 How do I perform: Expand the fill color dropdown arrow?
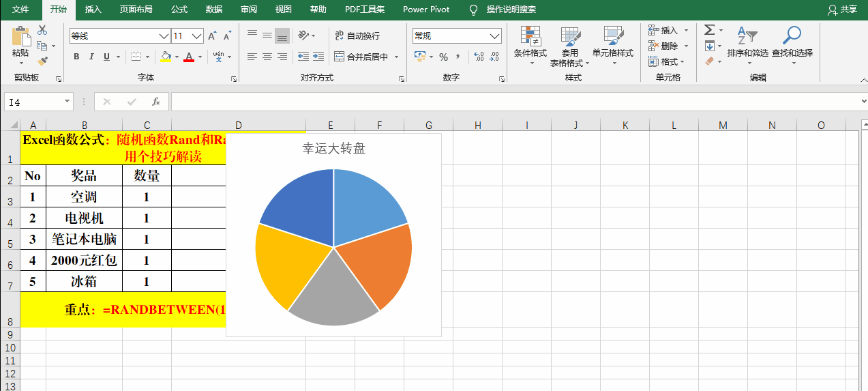point(177,57)
